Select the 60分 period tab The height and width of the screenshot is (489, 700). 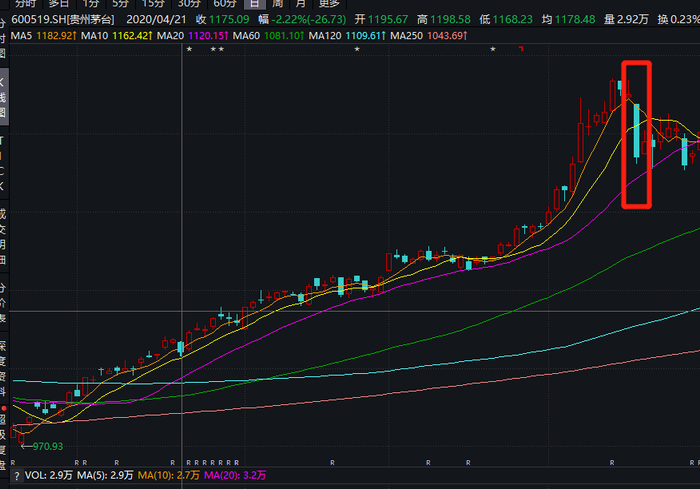(x=225, y=4)
